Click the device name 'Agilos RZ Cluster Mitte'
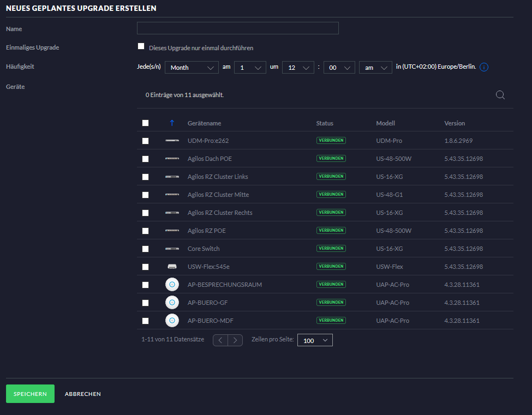Screen dimensions: 532x415 pyautogui.click(x=218, y=195)
